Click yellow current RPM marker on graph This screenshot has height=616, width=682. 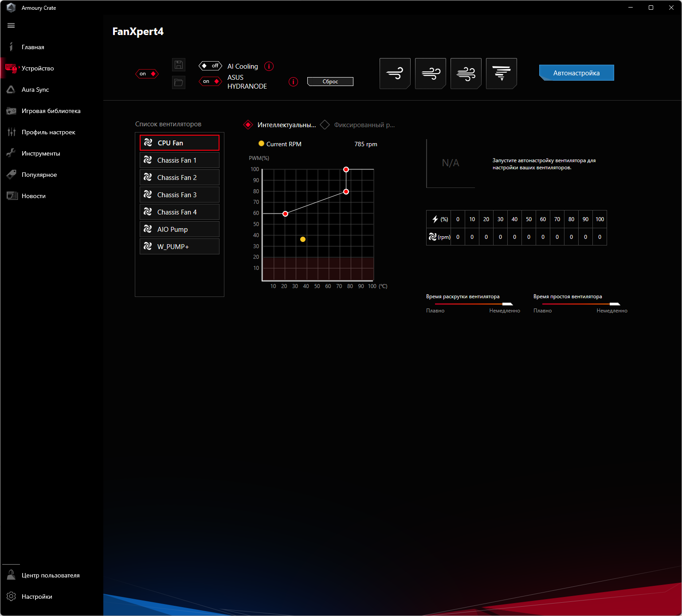[x=303, y=239]
